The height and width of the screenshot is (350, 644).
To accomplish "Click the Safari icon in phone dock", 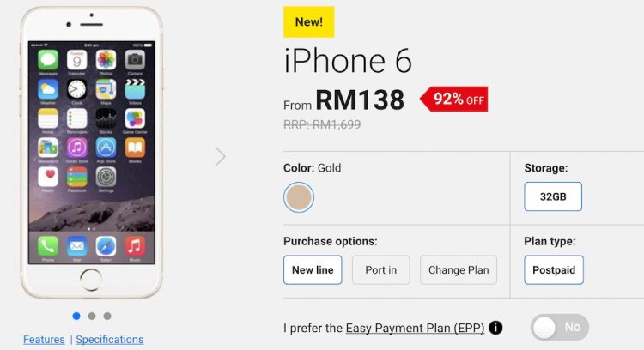I will click(x=106, y=246).
